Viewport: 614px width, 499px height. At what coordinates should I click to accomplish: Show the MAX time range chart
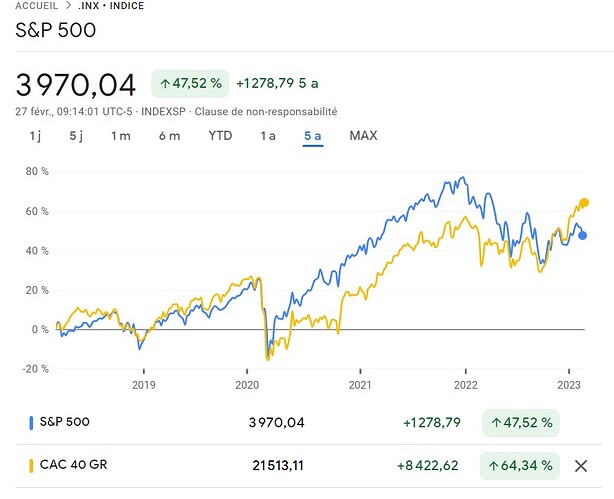pos(363,136)
